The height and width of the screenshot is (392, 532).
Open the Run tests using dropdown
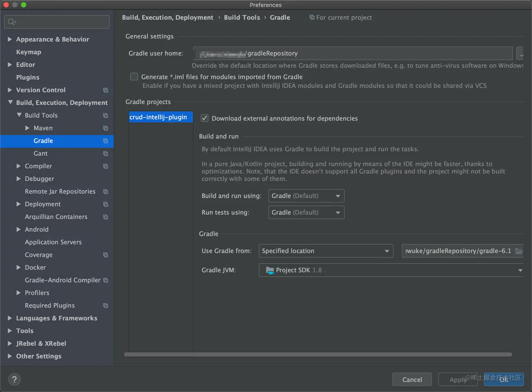pos(306,212)
